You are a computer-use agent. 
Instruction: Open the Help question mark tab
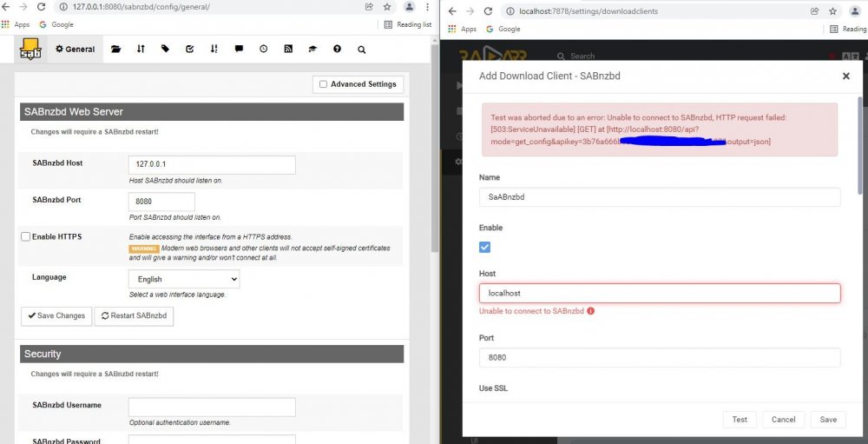pos(337,50)
